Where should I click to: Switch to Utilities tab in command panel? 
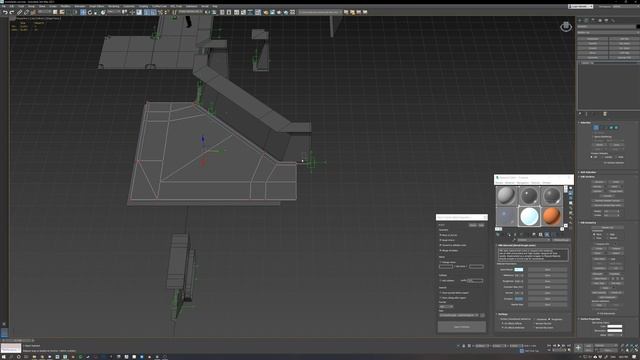click(613, 20)
